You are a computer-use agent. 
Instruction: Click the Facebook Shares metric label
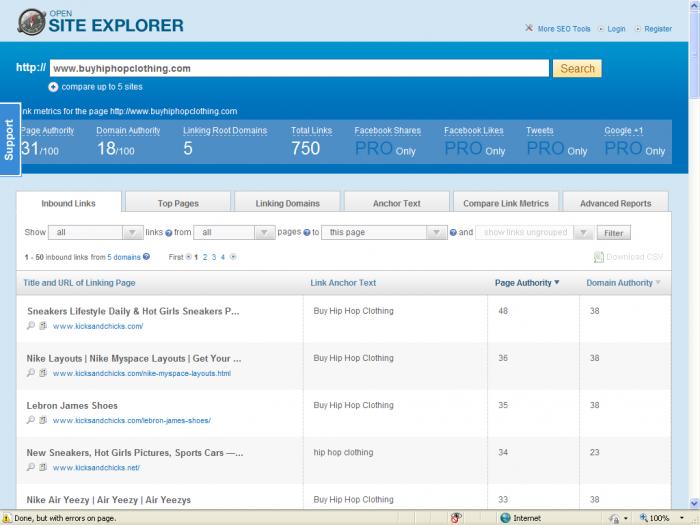(x=388, y=130)
